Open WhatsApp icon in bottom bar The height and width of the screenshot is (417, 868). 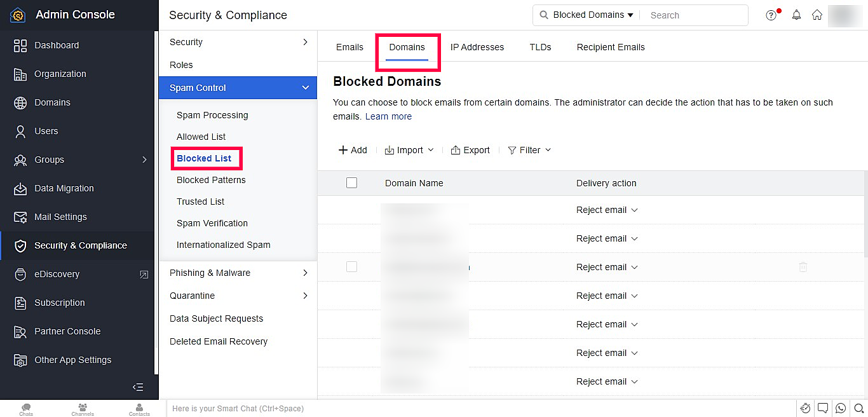point(841,408)
